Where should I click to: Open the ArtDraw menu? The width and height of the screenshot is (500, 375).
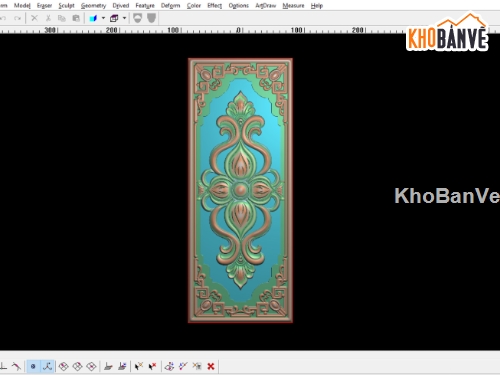coord(266,6)
